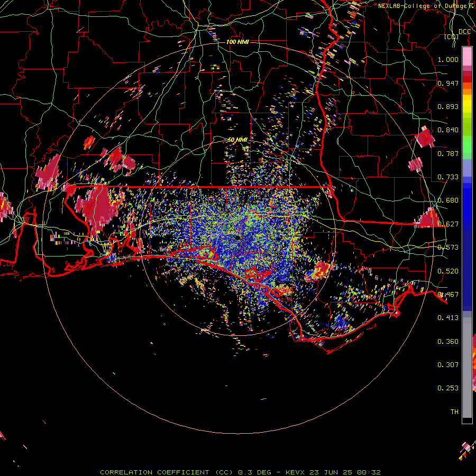This screenshot has width=476, height=476.
Task: Click the "KEVX" station ID in the caption
Action: [x=295, y=472]
